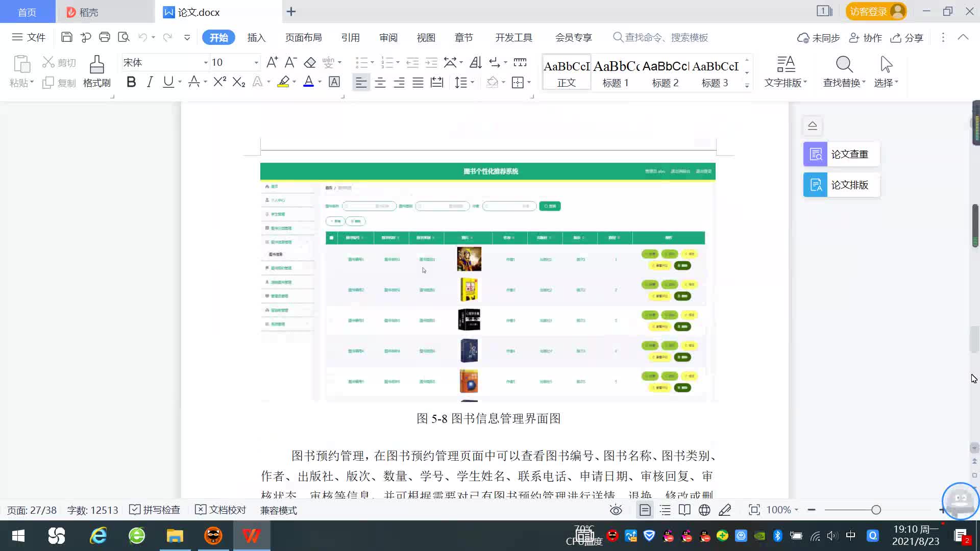Expand the borders dropdown arrow
Viewport: 980px width, 551px height.
[x=529, y=82]
